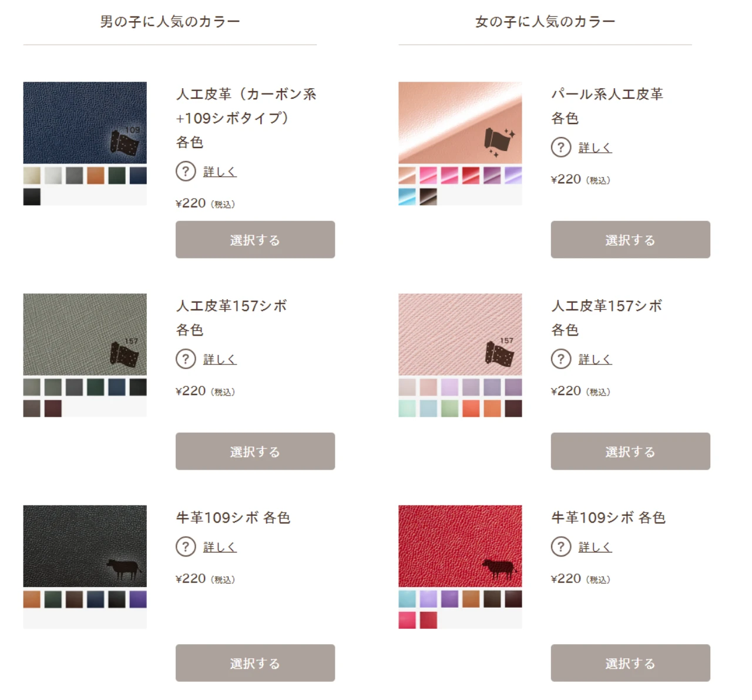Pick the orange swatch under navy carbon leather

(x=96, y=175)
